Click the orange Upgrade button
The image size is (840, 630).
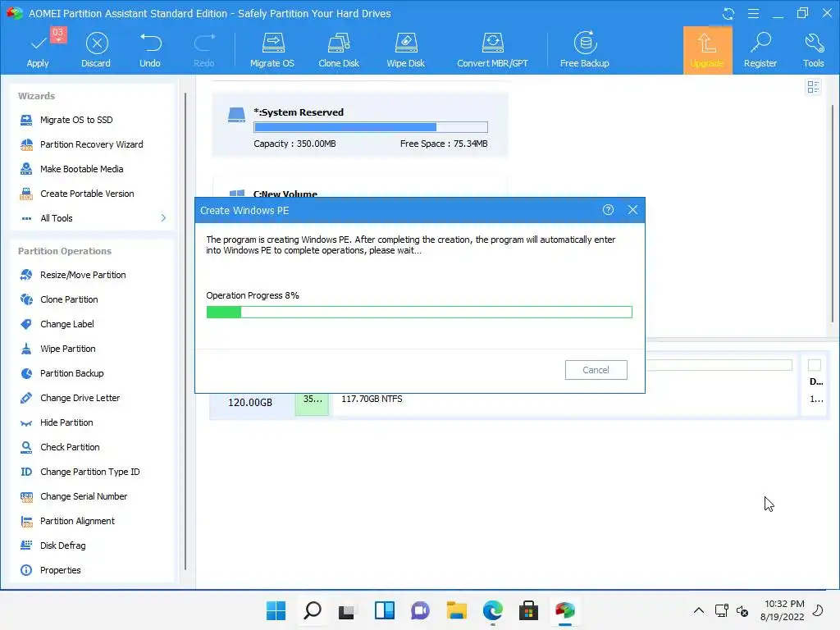coord(707,50)
